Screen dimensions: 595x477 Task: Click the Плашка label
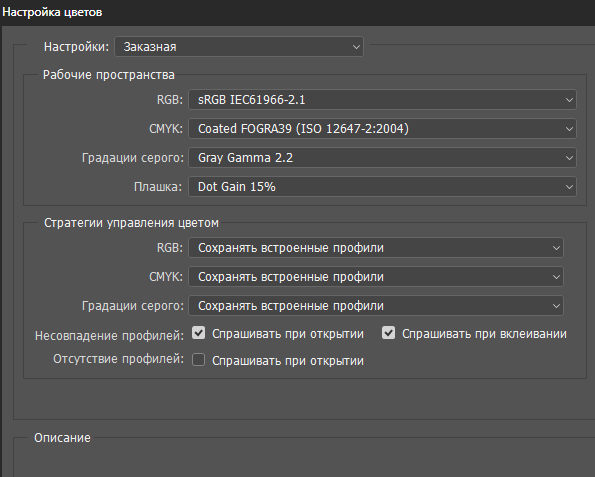point(158,187)
